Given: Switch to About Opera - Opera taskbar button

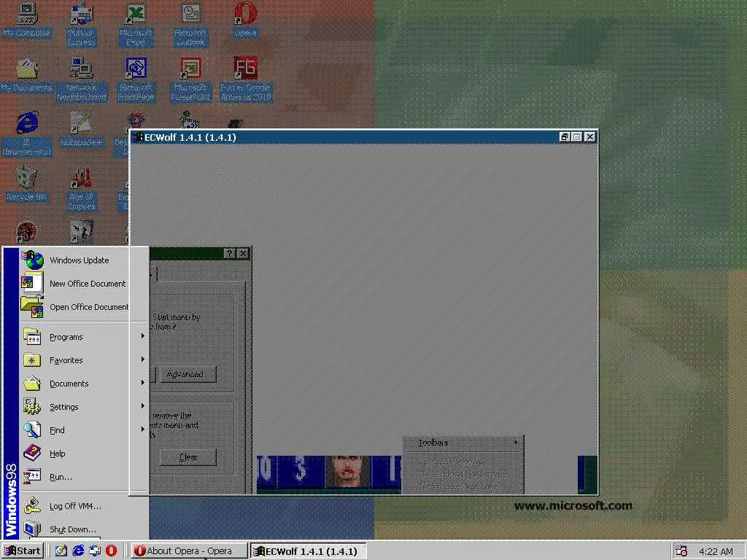Looking at the screenshot, I should [189, 551].
